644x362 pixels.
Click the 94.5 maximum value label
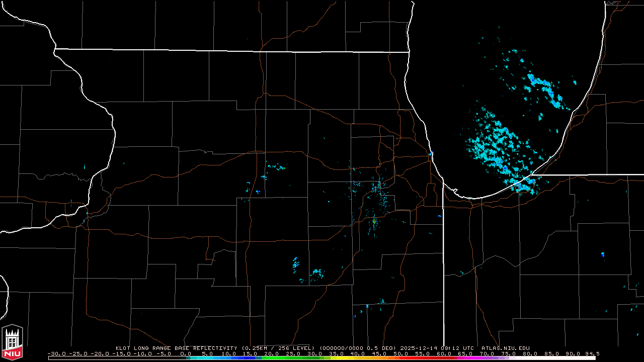click(592, 353)
